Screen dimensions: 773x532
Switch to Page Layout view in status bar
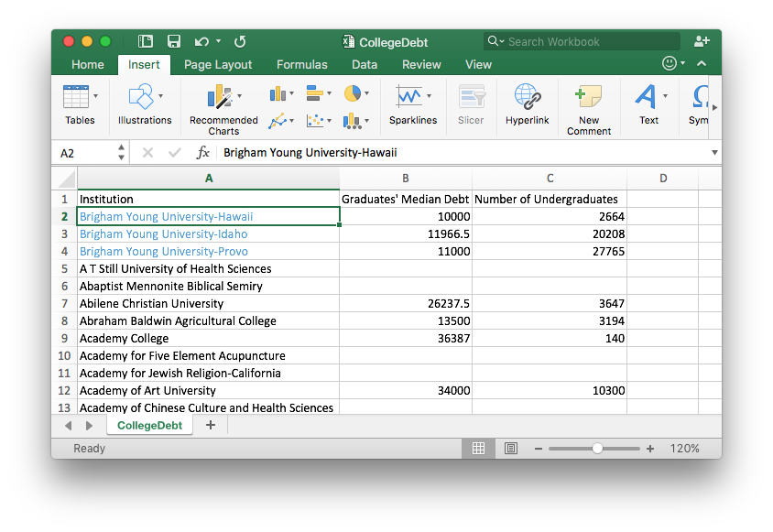click(x=511, y=448)
